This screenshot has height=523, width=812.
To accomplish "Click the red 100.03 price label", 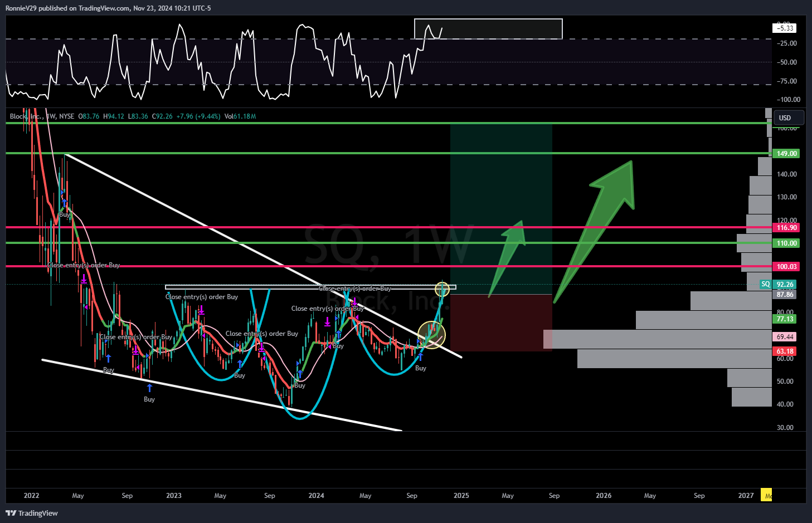I will pyautogui.click(x=787, y=266).
